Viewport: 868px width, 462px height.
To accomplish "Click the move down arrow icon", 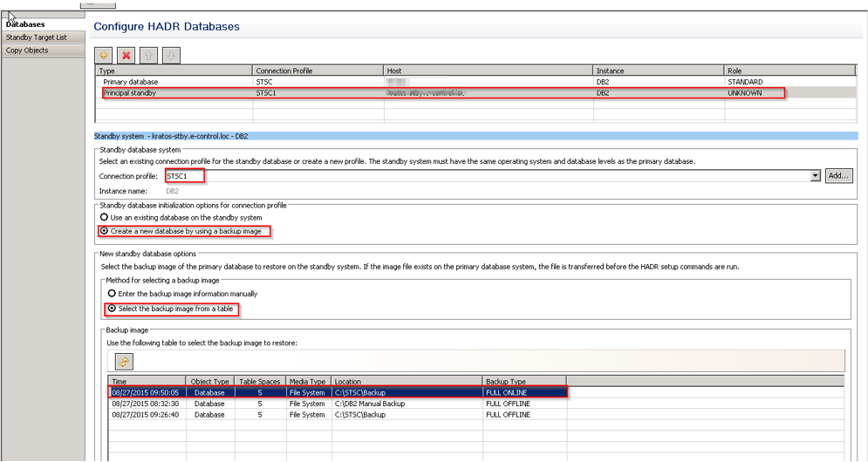I will [171, 55].
